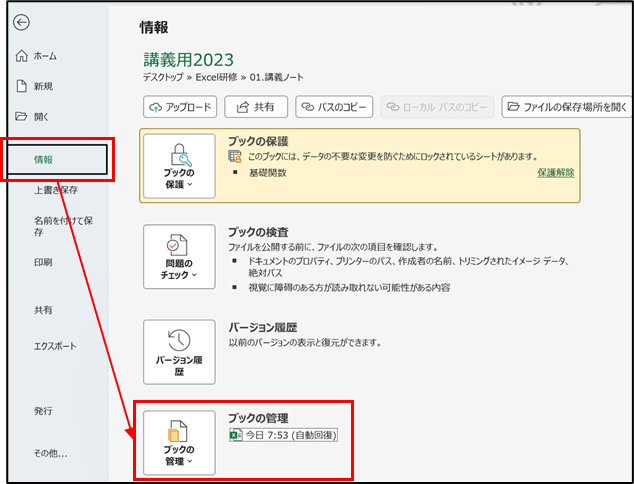Click the back arrow circle icon

(x=21, y=22)
